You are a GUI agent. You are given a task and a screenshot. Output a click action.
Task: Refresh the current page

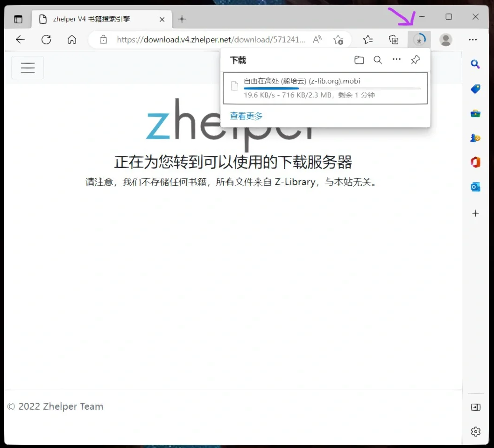tap(46, 40)
